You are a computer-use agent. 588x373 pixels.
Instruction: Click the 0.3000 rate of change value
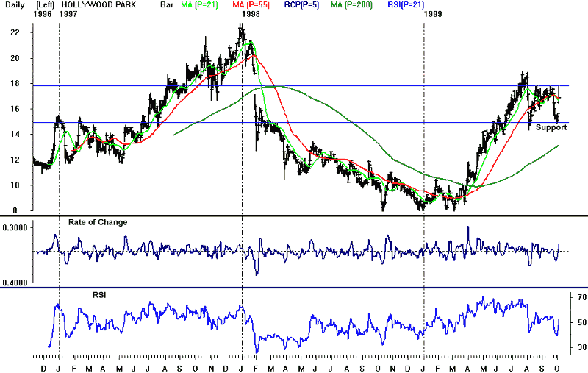pyautogui.click(x=15, y=228)
